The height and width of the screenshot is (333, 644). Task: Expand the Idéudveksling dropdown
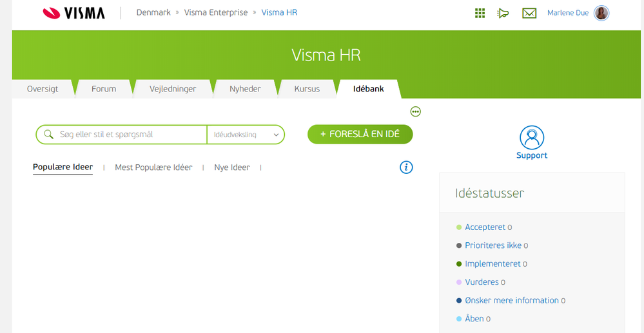coord(246,135)
